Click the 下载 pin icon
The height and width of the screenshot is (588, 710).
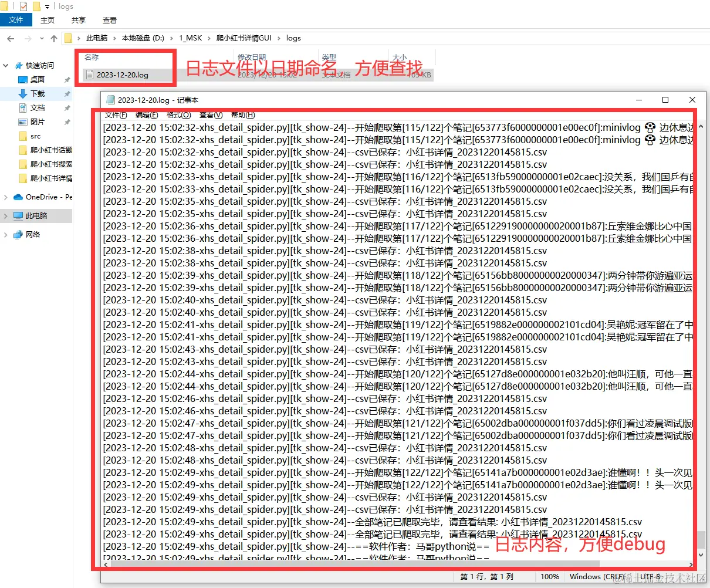(x=67, y=94)
